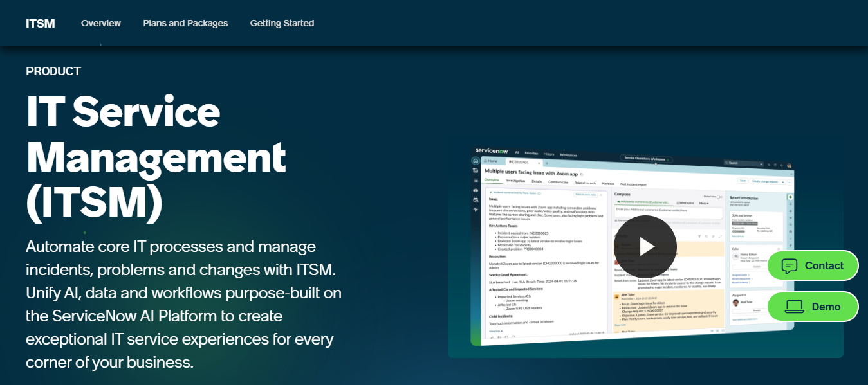868x385 pixels.
Task: Play the ITSM product video
Action: tap(645, 246)
